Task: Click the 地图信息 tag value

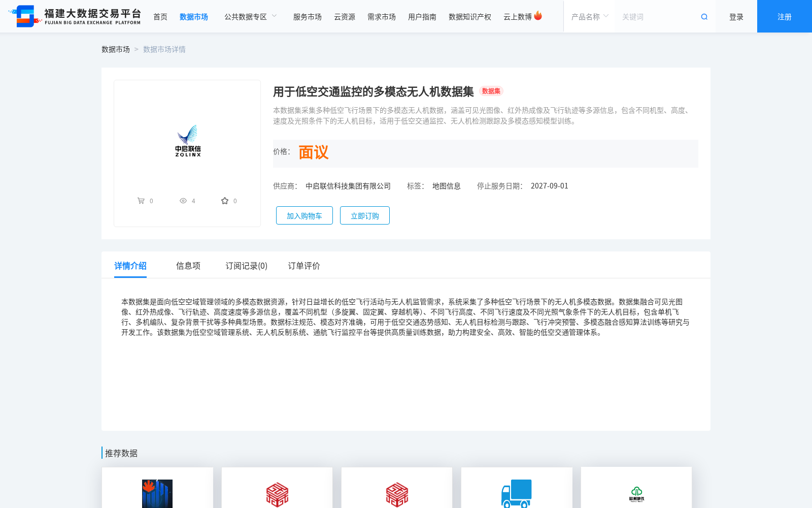Action: coord(447,186)
